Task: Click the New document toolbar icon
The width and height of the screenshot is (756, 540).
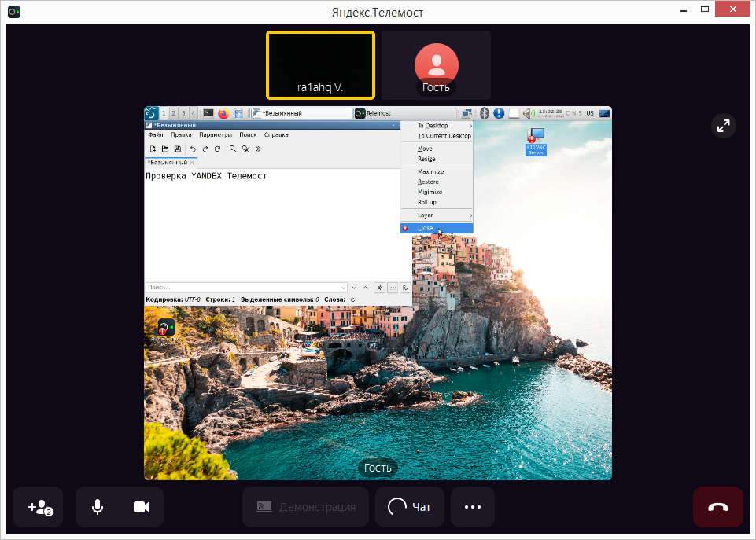Action: pos(153,149)
